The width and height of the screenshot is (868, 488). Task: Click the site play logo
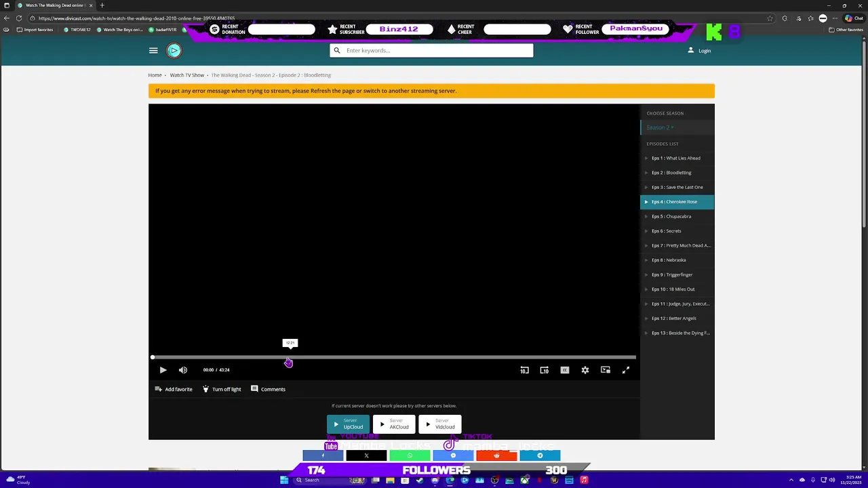tap(174, 50)
